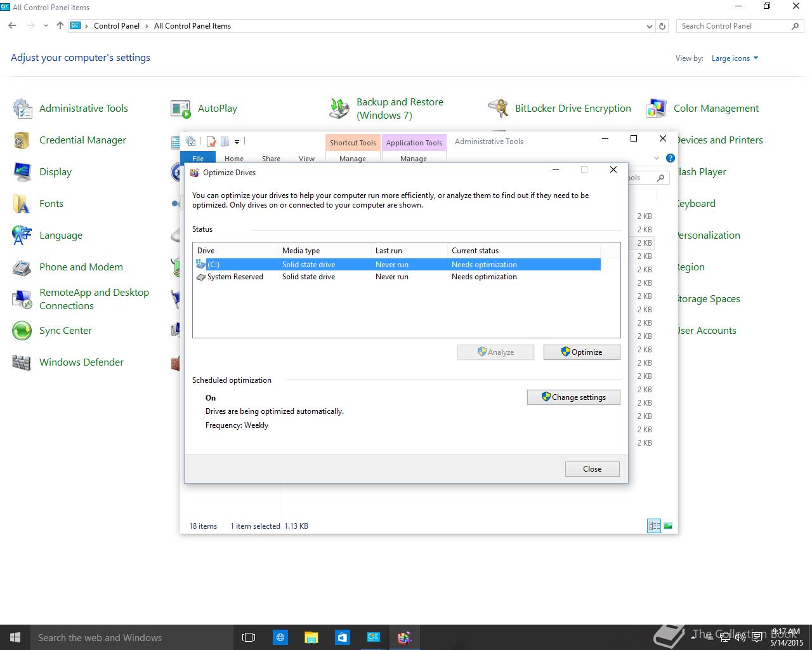812x650 pixels.
Task: Open Task View on the taskbar
Action: point(249,637)
